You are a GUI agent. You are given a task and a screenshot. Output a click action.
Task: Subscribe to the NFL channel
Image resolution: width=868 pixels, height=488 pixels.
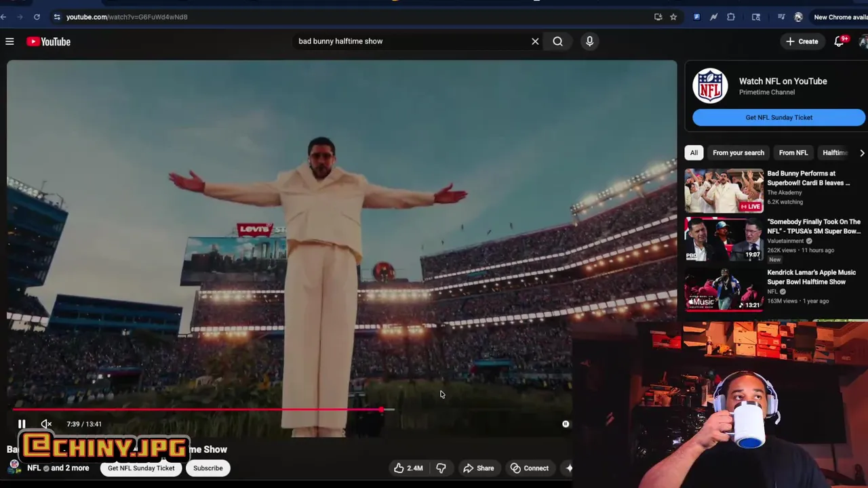coord(208,468)
